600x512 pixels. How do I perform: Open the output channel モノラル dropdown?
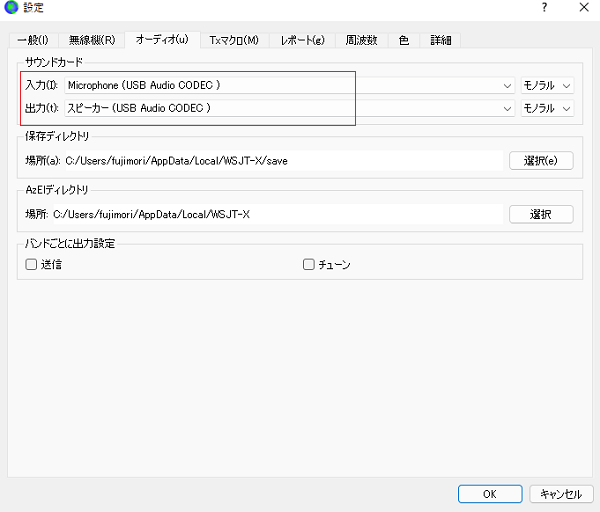coord(546,108)
